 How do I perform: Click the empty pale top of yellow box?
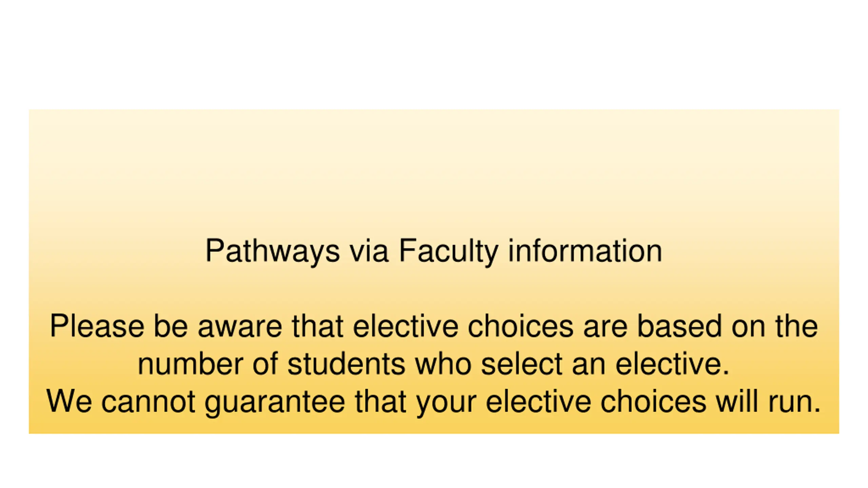pyautogui.click(x=434, y=163)
